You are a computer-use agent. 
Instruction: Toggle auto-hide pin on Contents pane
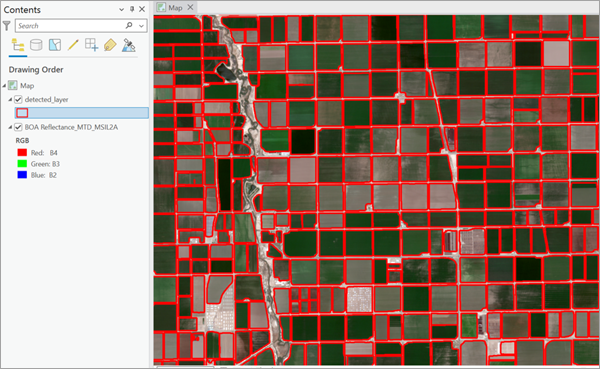[132, 9]
